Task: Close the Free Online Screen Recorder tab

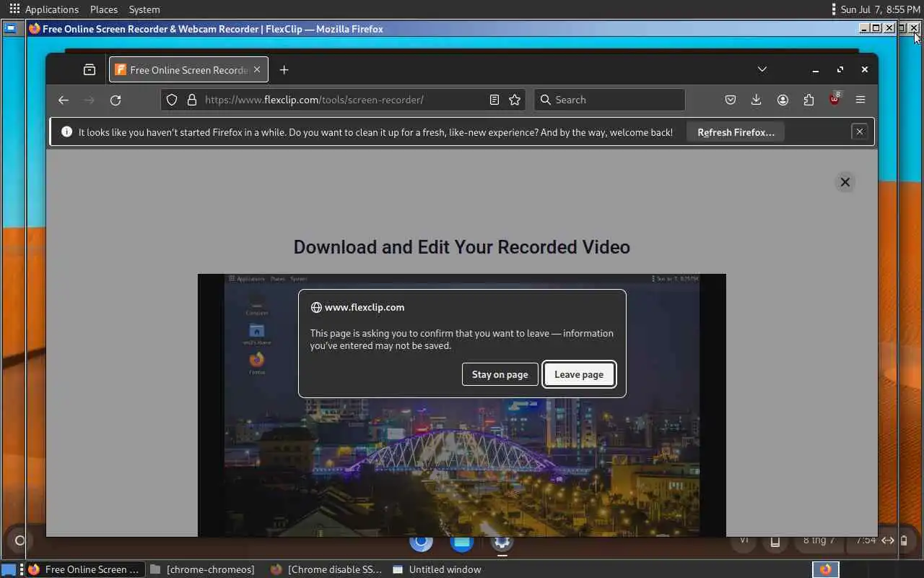Action: (257, 70)
